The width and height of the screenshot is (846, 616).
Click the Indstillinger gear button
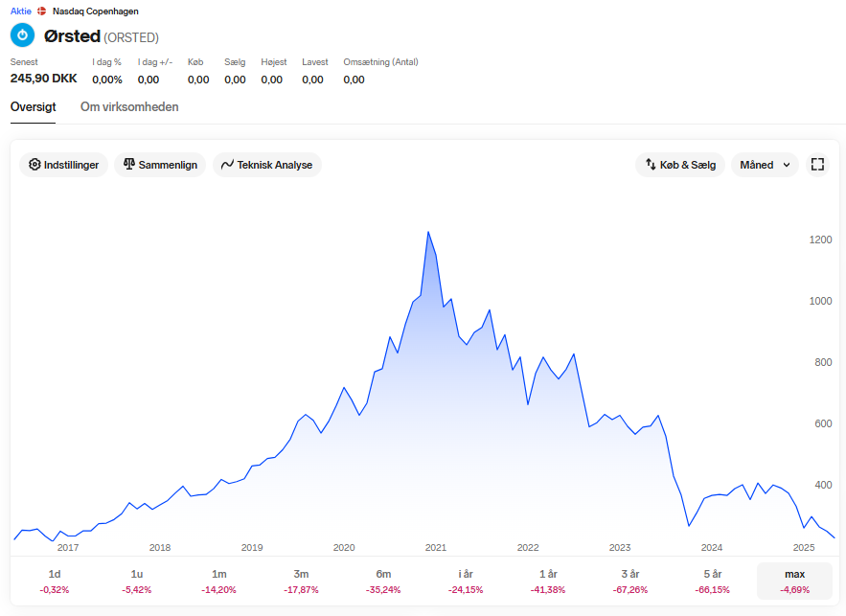[x=63, y=165]
